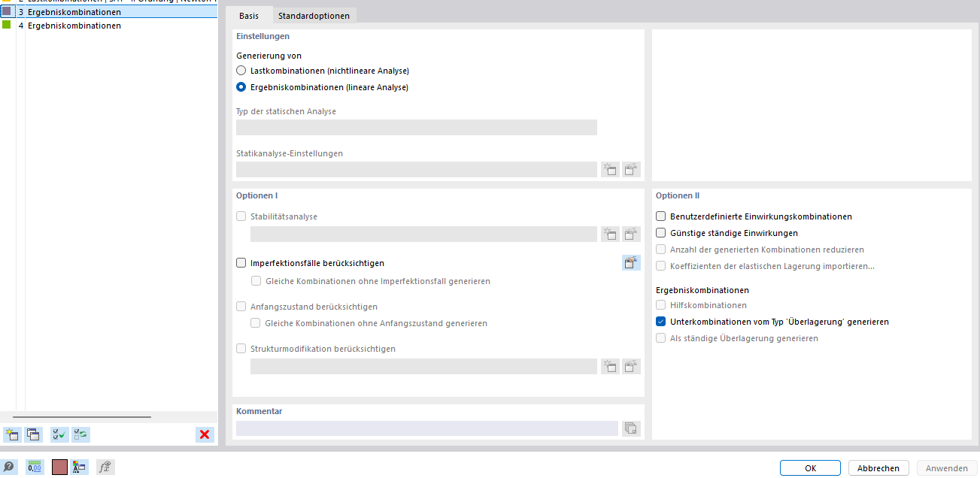
Task: Click the copy icon beside Kommentar field
Action: 630,428
